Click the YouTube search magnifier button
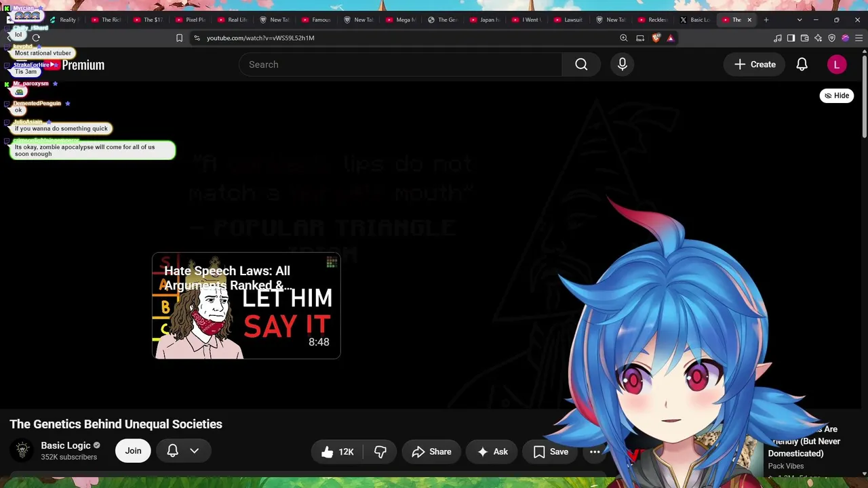Image resolution: width=868 pixels, height=488 pixels. tap(581, 64)
